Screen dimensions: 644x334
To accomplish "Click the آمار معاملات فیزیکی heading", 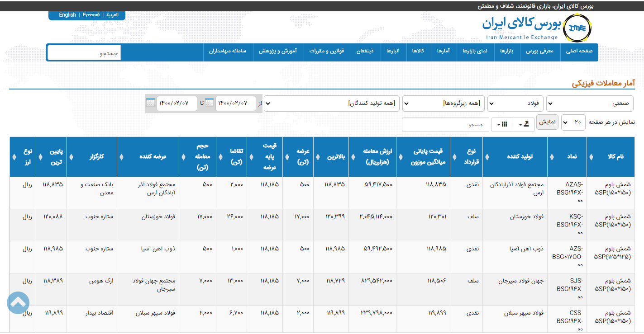I will [x=603, y=83].
